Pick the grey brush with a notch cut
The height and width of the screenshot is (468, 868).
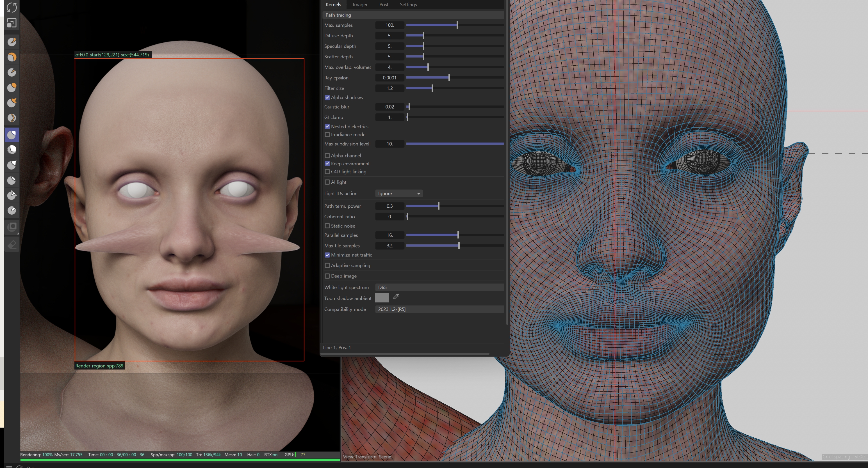(12, 72)
